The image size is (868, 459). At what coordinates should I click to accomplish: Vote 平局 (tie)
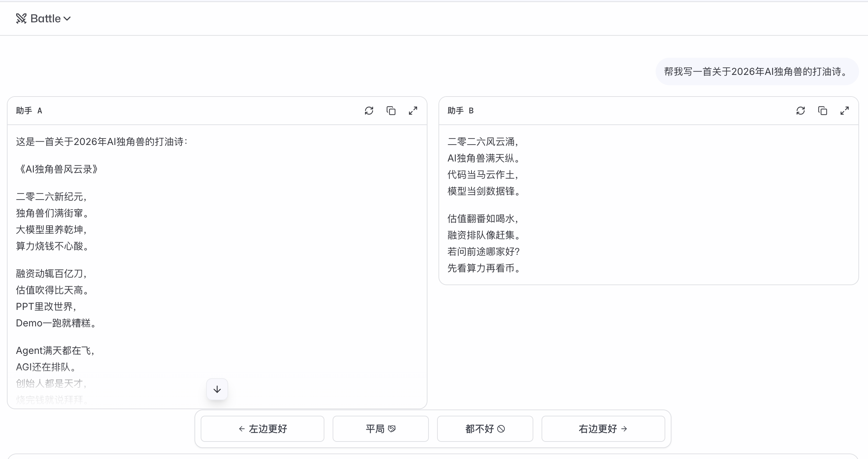[380, 429]
